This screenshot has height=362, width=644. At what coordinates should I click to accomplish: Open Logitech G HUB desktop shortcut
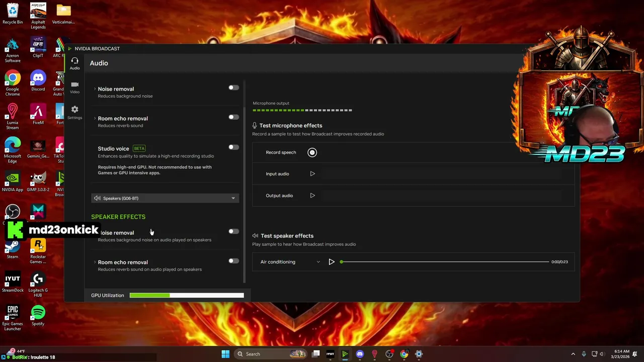point(38,285)
